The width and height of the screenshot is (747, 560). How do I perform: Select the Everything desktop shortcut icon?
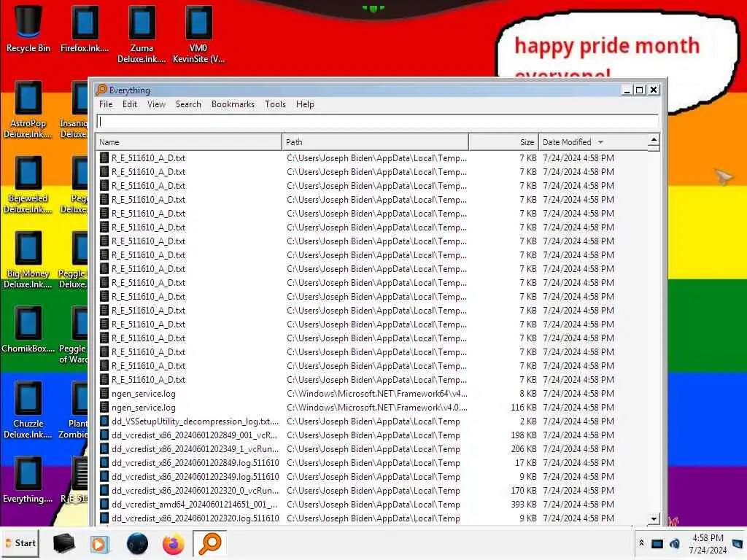(x=28, y=480)
